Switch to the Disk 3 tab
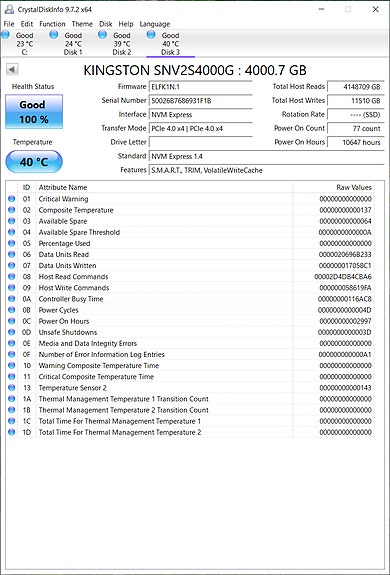 point(170,44)
